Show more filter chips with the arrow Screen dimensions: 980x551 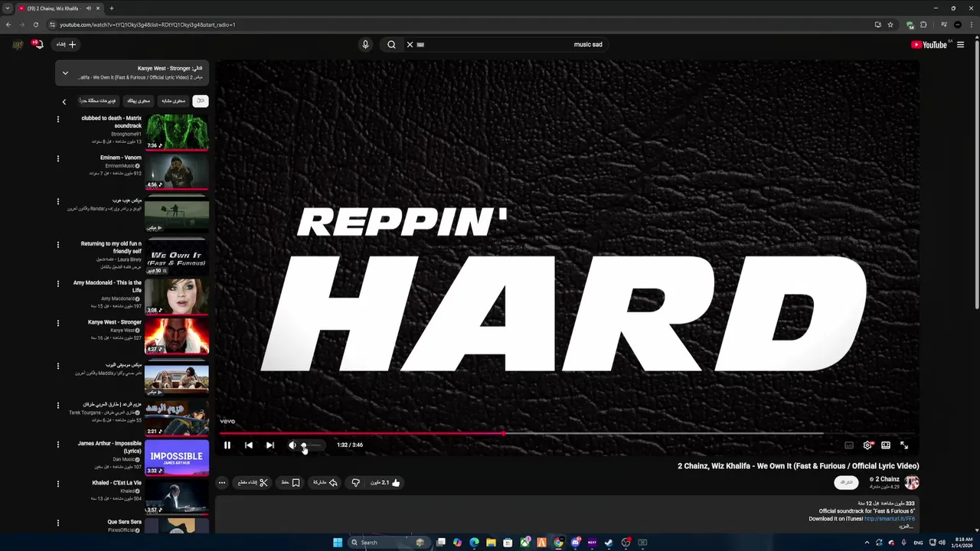coord(64,101)
